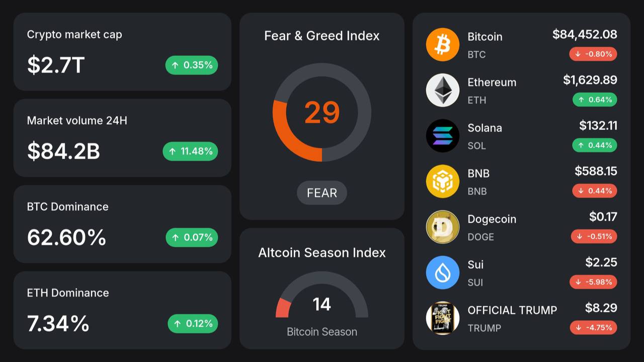This screenshot has width=644, height=362.
Task: Click the Altcoin Season gauge value 14
Action: [x=322, y=304]
